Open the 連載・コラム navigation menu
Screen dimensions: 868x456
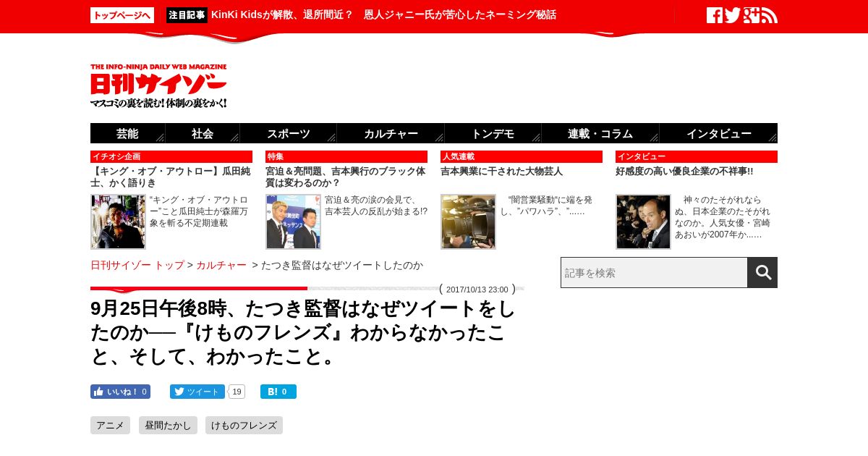pyautogui.click(x=600, y=133)
